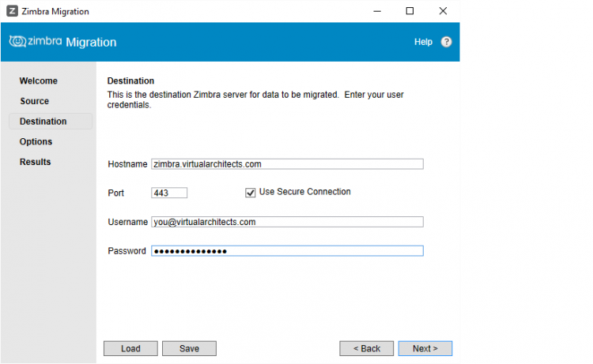Image resolution: width=593 pixels, height=364 pixels.
Task: Go to the Welcome step in the sidebar
Action: [39, 81]
